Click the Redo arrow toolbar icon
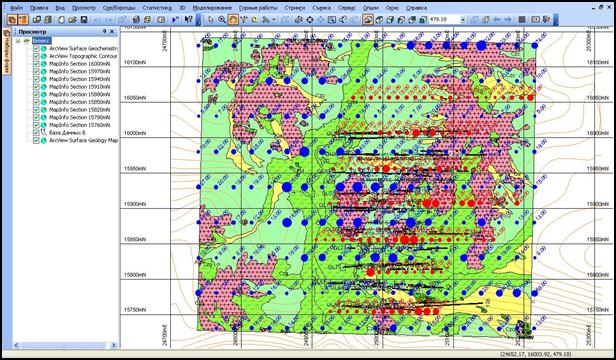Screen dimensions: 616x360 coord(108,19)
